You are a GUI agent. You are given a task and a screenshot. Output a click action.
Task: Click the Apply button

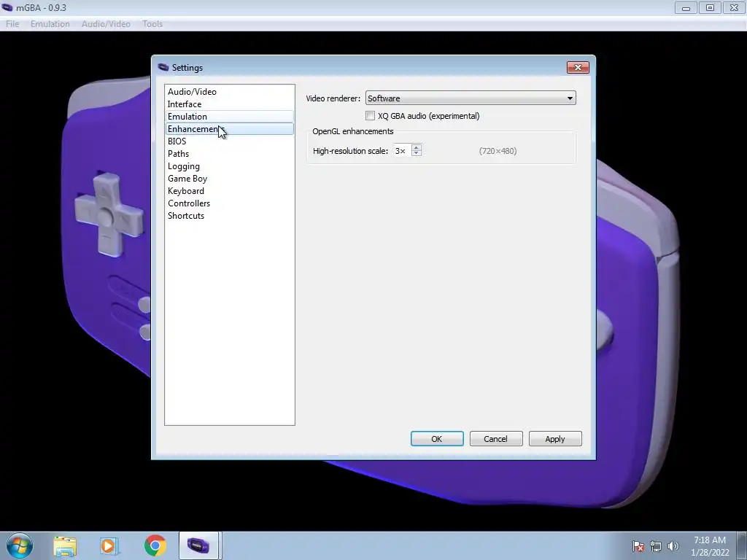tap(555, 438)
